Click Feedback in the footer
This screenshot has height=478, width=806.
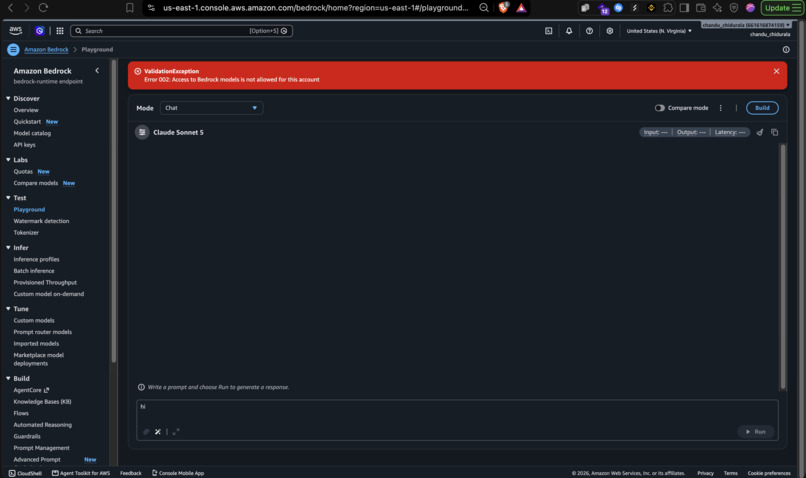click(x=131, y=473)
